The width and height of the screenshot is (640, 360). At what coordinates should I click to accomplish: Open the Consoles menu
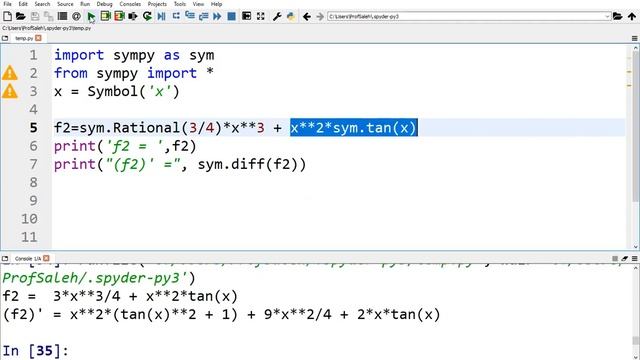130,4
